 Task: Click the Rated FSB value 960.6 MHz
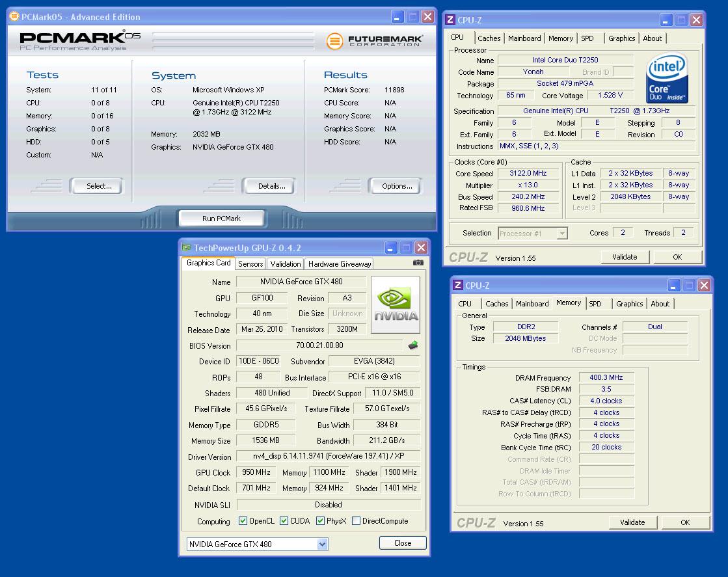[528, 208]
